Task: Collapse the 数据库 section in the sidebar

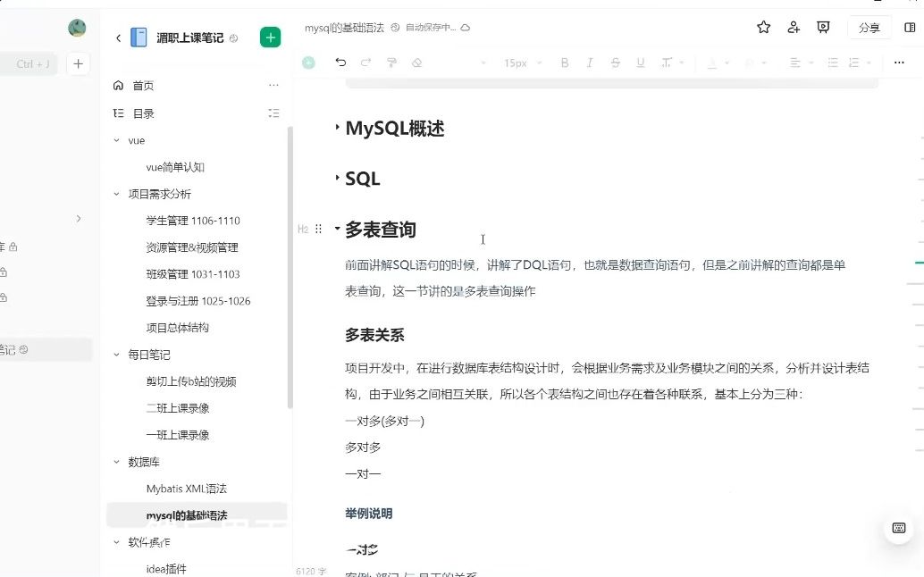Action: point(115,462)
